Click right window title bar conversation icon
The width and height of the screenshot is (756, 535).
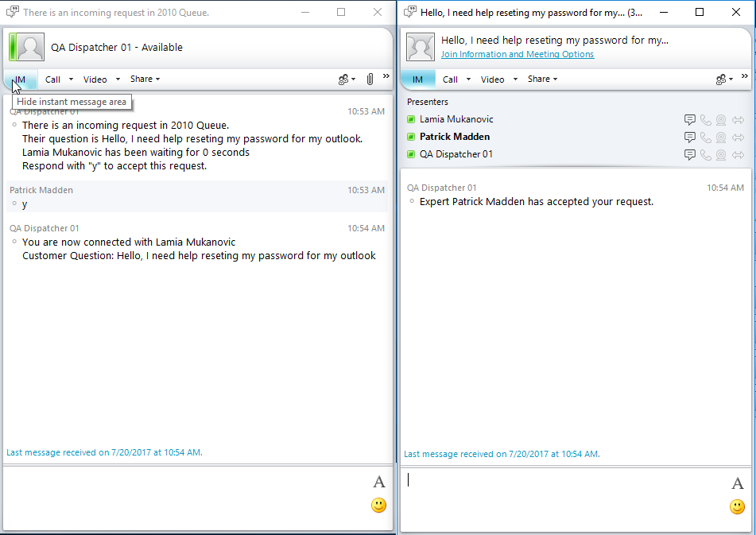click(410, 12)
